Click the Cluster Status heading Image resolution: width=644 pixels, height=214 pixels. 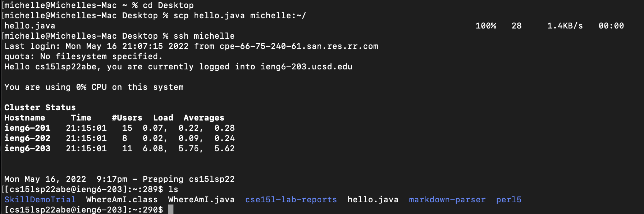[x=40, y=108]
